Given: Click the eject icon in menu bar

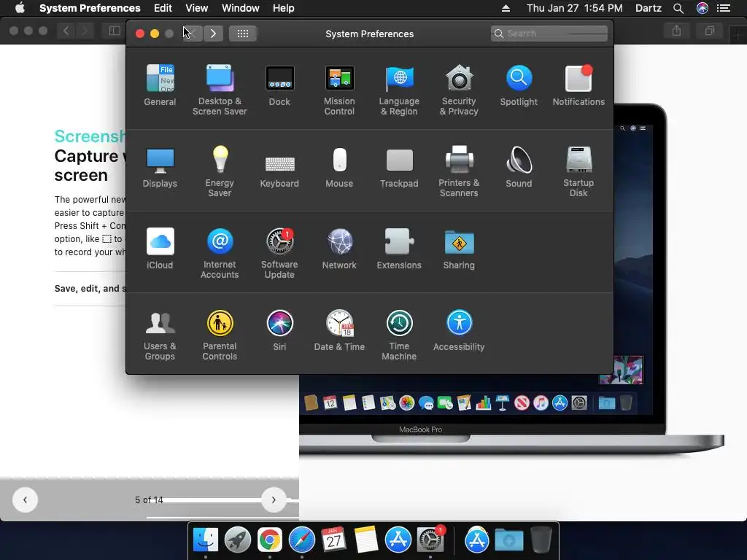Looking at the screenshot, I should click(x=506, y=8).
